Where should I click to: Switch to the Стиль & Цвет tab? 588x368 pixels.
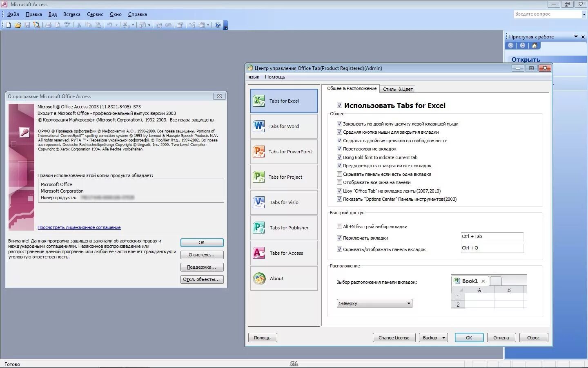click(x=398, y=89)
